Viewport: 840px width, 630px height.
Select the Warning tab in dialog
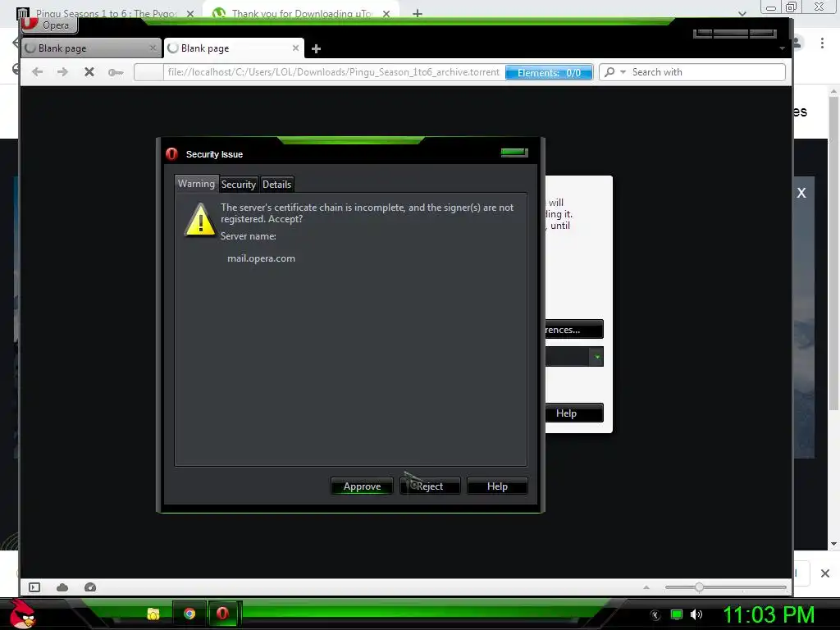(x=196, y=184)
